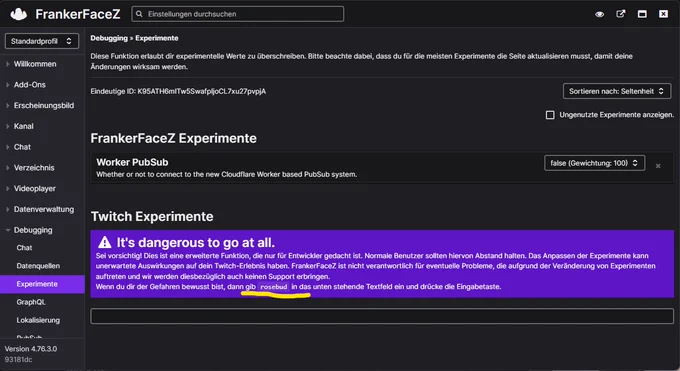Click the FrankerFaceZ Experimente heading
The width and height of the screenshot is (680, 371).
[x=173, y=138]
